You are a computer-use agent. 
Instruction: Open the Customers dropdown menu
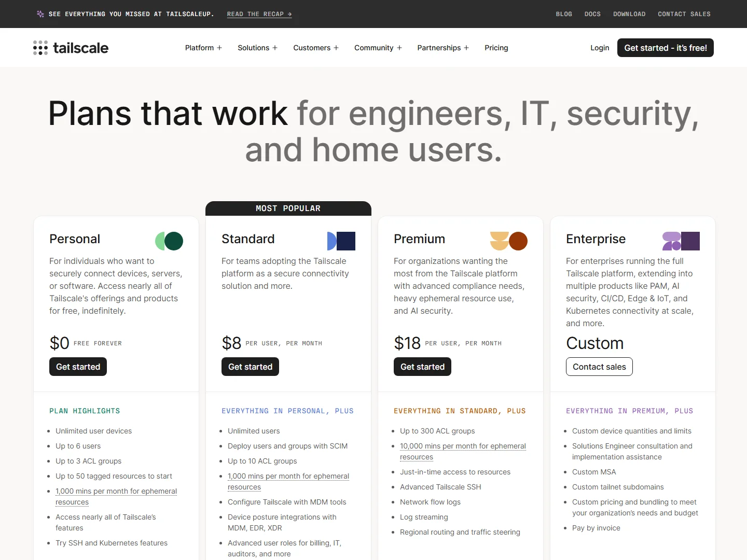click(x=316, y=48)
